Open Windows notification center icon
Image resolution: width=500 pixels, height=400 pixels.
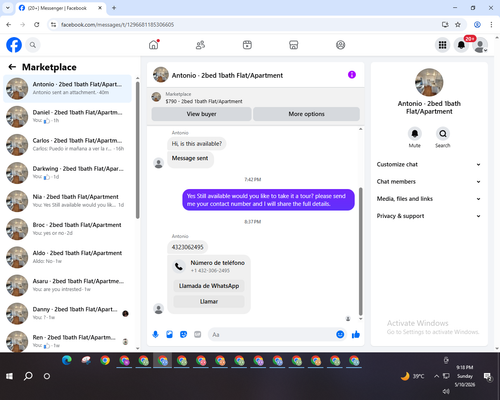487,376
